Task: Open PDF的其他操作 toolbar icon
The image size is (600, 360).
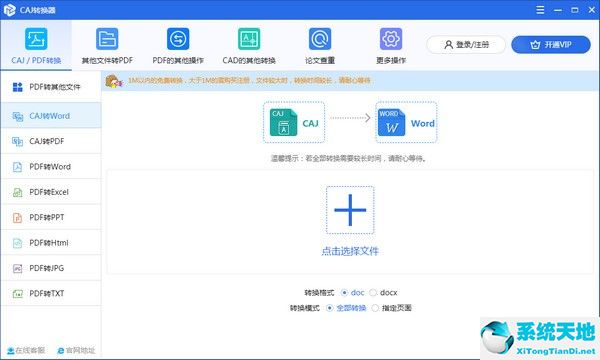Action: point(178,39)
